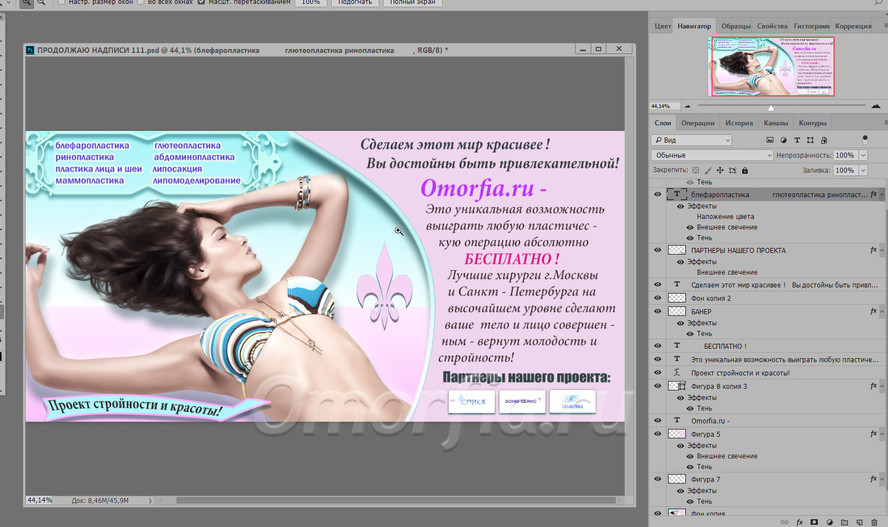Click the navigator zoom slider handle
The image size is (888, 527).
(770, 107)
